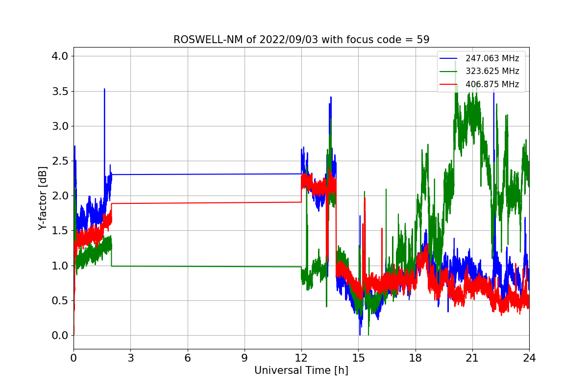
Task: Click the x-axis tick label 21
Action: [x=472, y=358]
